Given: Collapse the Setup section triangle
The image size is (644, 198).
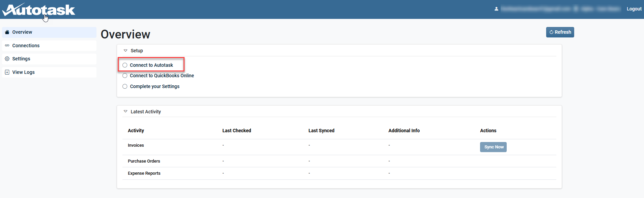Looking at the screenshot, I should [125, 51].
